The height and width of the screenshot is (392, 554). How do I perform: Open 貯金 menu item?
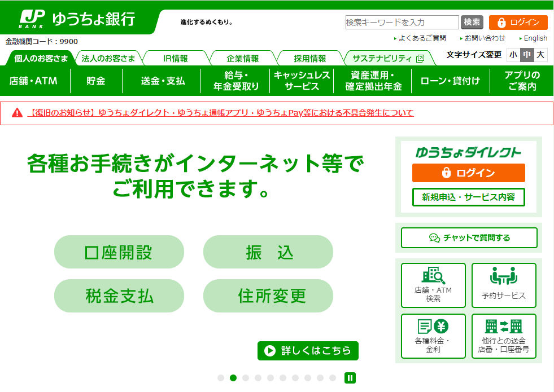coord(96,81)
